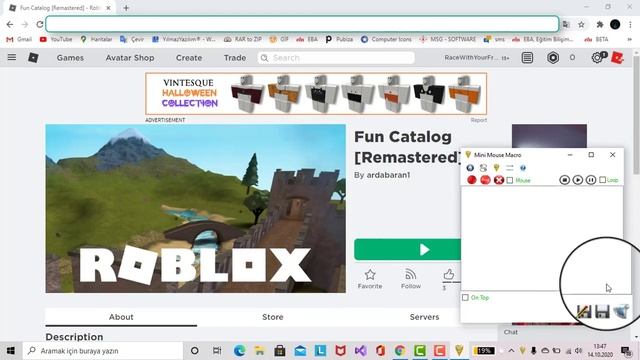Click the green Play button
Image resolution: width=640 pixels, height=360 pixels.
coord(407,249)
